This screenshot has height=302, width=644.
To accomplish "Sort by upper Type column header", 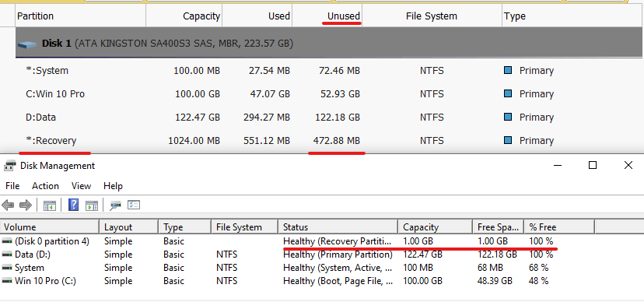I will point(572,16).
